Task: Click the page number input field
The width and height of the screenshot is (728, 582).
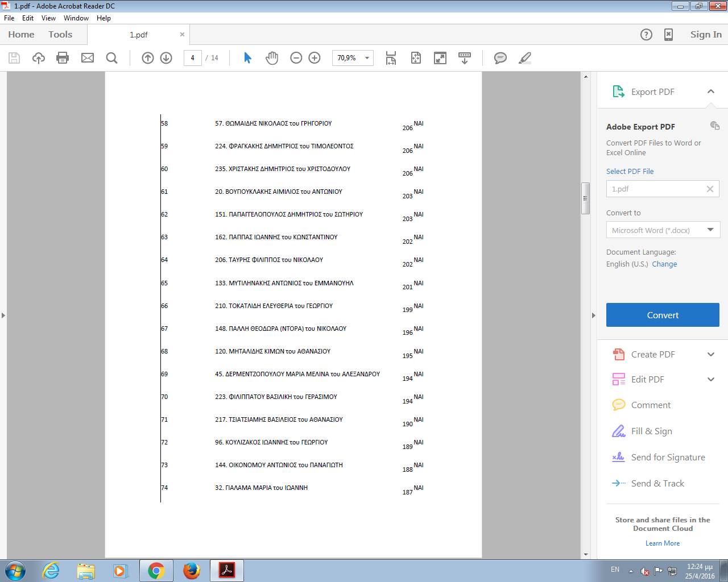Action: (192, 58)
